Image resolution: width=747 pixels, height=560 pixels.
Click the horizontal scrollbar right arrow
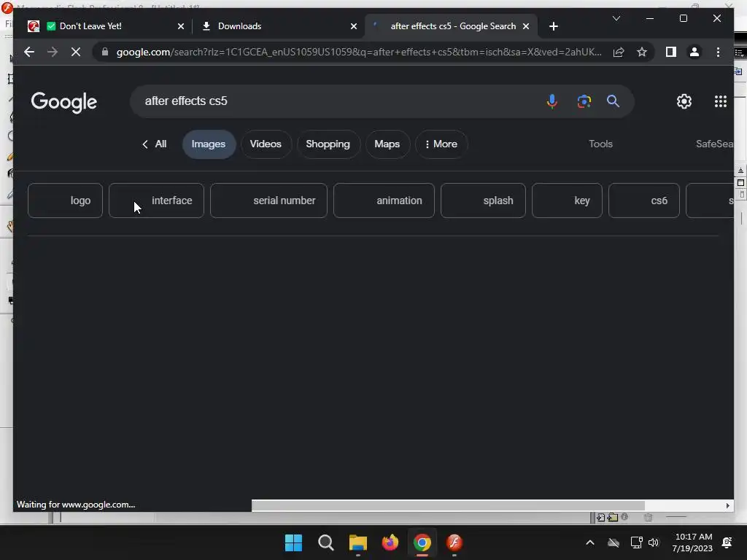(x=728, y=505)
